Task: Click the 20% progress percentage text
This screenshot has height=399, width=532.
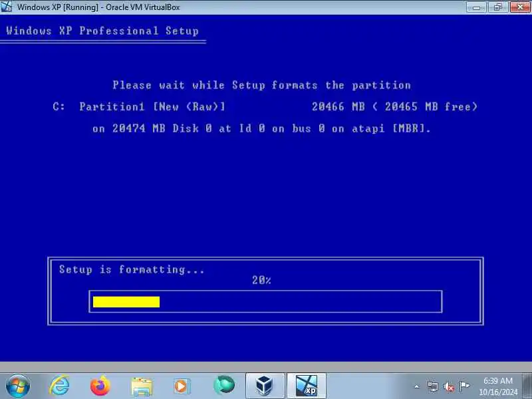Action: (x=261, y=280)
